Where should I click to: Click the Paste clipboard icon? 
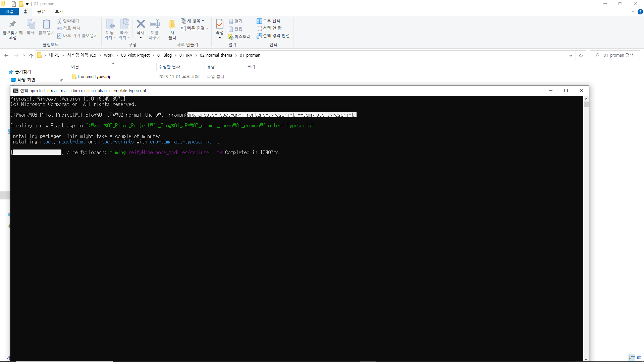coord(46,24)
